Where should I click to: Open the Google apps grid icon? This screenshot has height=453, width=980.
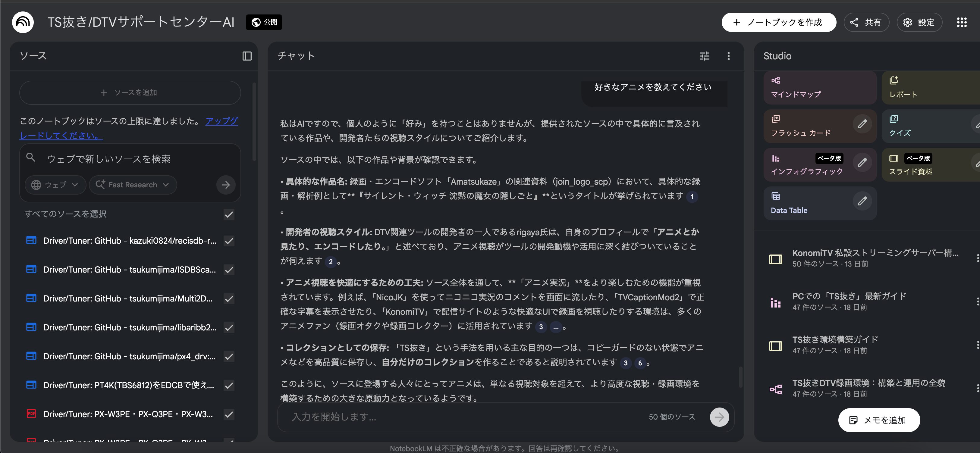[x=961, y=23]
